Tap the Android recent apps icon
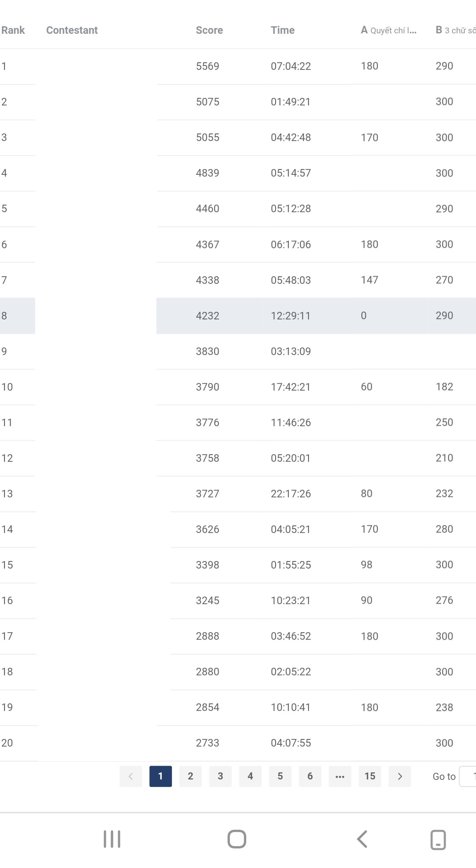The width and height of the screenshot is (476, 868). [112, 839]
